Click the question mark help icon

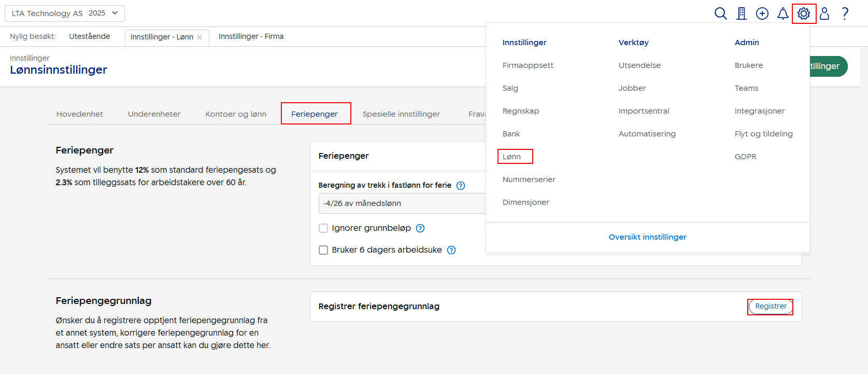845,13
